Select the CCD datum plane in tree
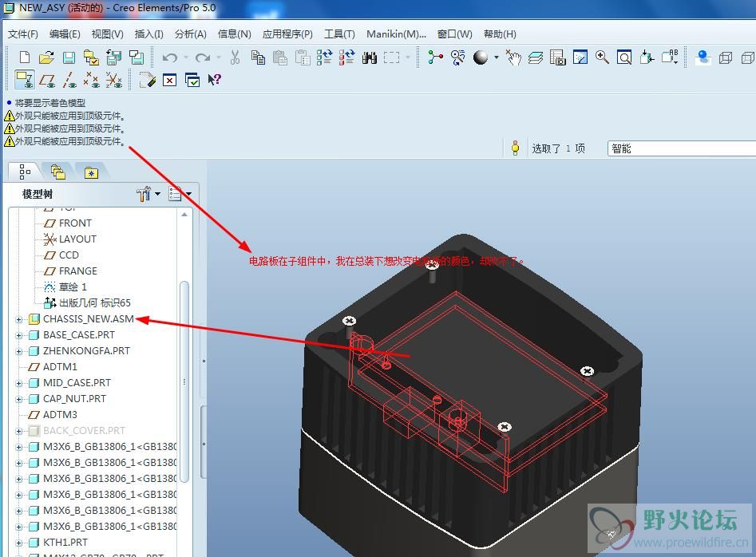This screenshot has width=756, height=557. pyautogui.click(x=69, y=255)
